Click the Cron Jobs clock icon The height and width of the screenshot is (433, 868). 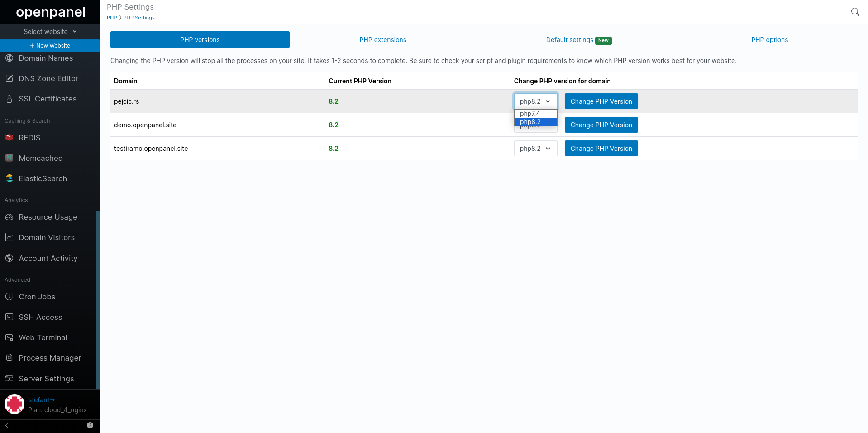(x=9, y=297)
